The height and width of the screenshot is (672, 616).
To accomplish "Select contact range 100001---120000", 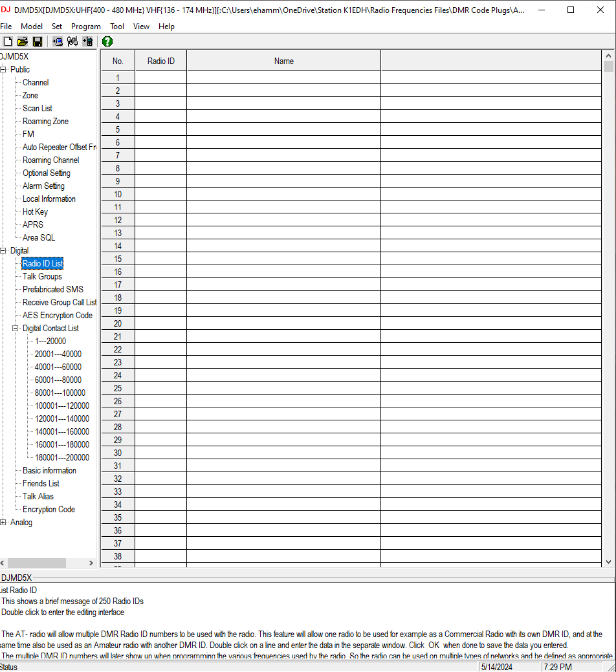I will (61, 406).
